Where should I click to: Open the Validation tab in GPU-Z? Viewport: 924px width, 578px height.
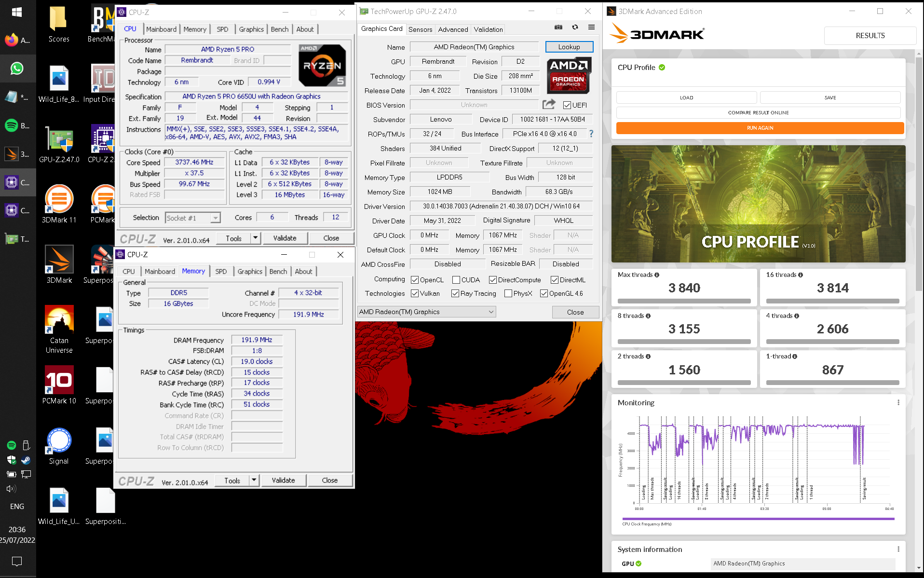488,29
